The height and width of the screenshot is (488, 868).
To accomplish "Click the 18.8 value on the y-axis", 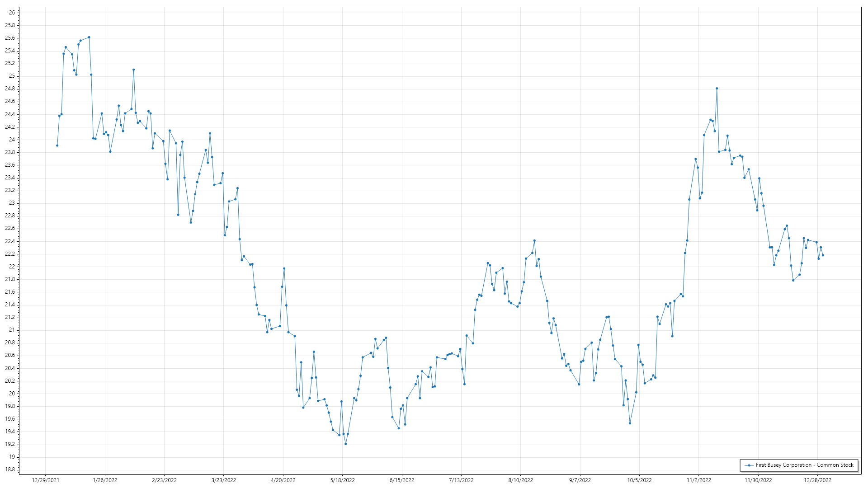I will point(10,470).
